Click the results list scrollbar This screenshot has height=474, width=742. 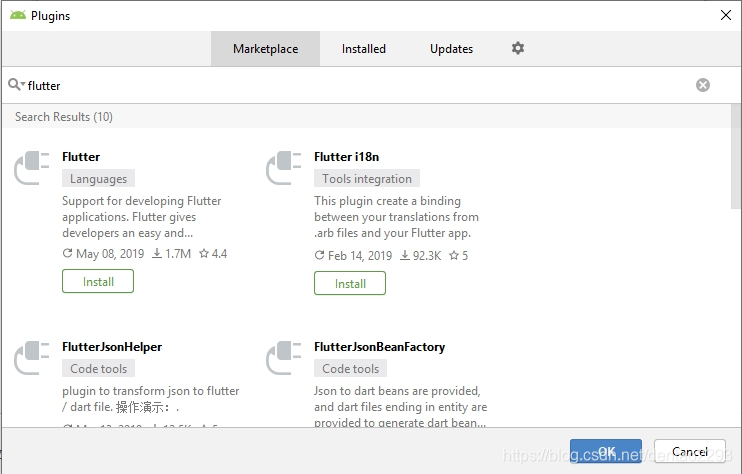pos(736,156)
